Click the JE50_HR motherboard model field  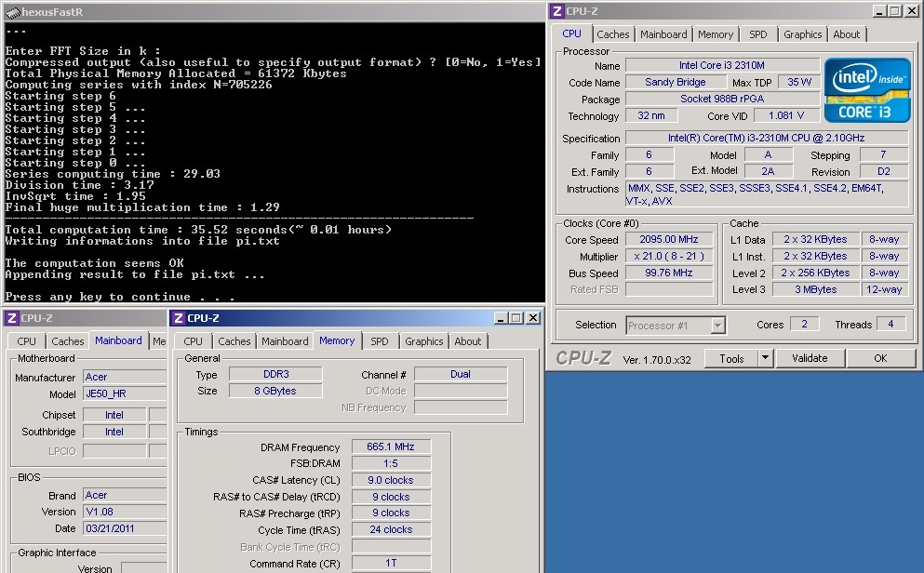(125, 394)
